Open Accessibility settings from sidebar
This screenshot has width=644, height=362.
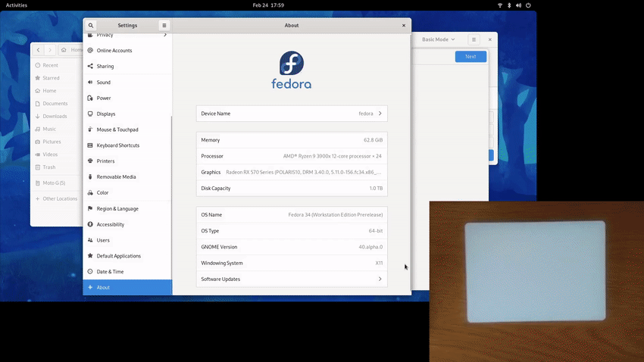(x=110, y=225)
